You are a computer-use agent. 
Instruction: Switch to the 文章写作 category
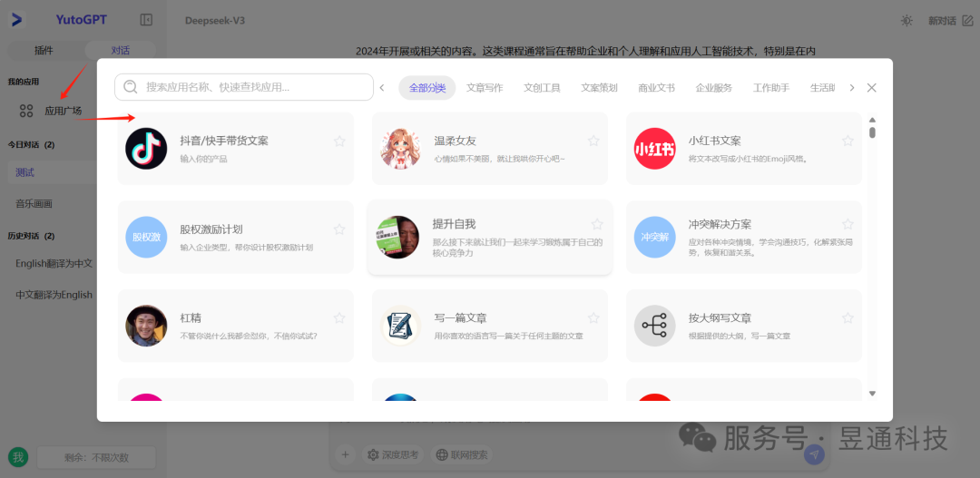click(x=485, y=87)
